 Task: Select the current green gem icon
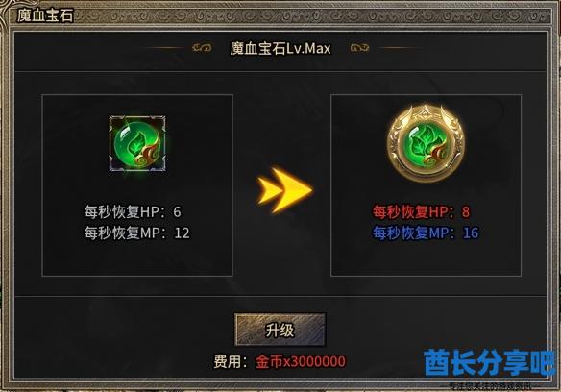pyautogui.click(x=137, y=143)
